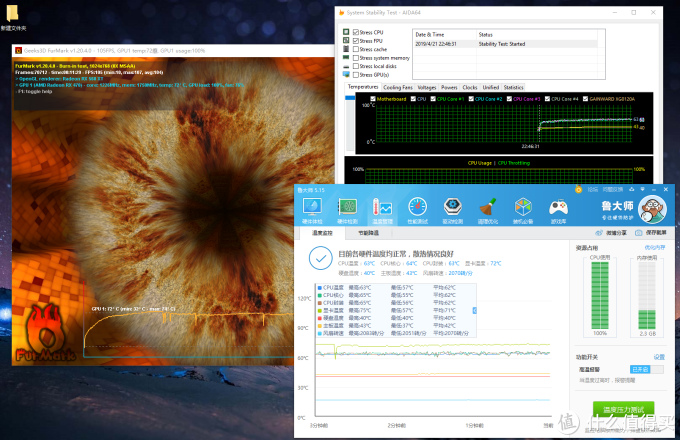The image size is (680, 440).
Task: Click the AIDA64 flame title icon
Action: tap(341, 13)
